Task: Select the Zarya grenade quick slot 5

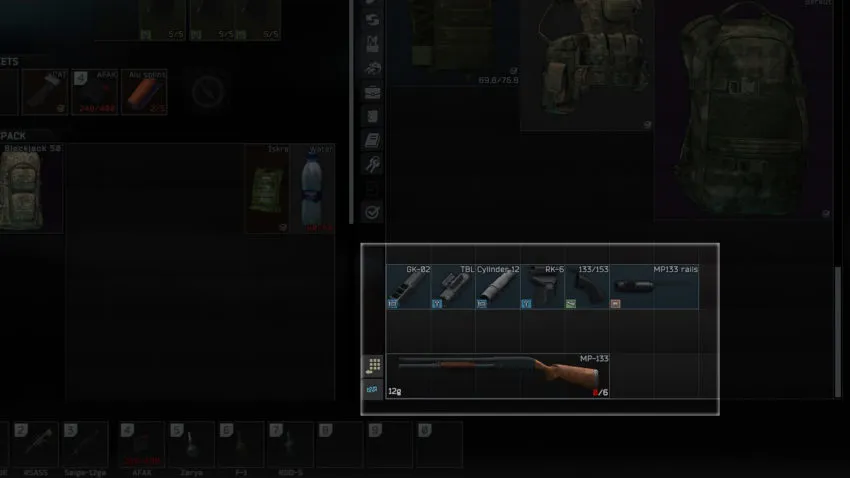Action: pyautogui.click(x=191, y=444)
